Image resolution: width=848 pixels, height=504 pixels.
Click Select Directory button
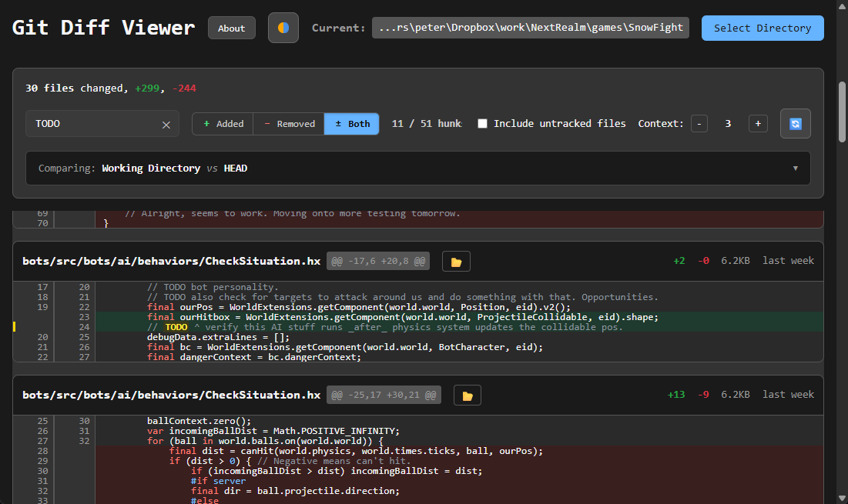[x=763, y=28]
